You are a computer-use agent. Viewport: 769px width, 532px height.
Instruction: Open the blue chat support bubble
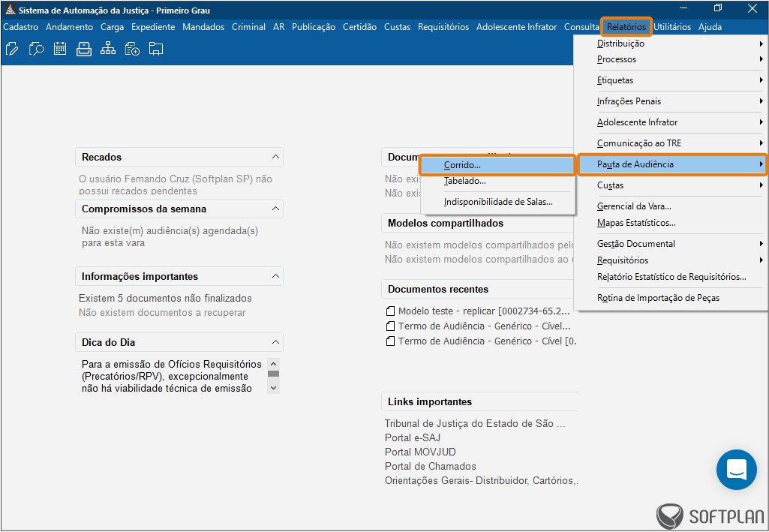tap(736, 470)
